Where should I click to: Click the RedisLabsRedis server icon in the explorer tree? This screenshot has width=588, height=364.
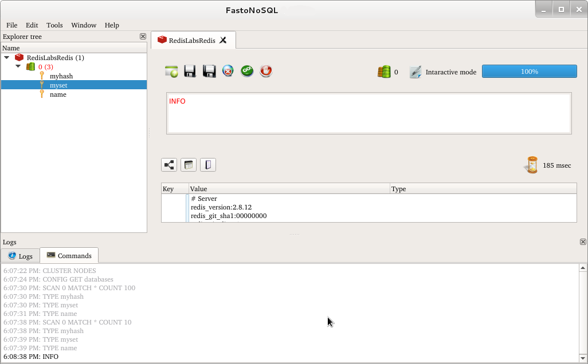[19, 58]
